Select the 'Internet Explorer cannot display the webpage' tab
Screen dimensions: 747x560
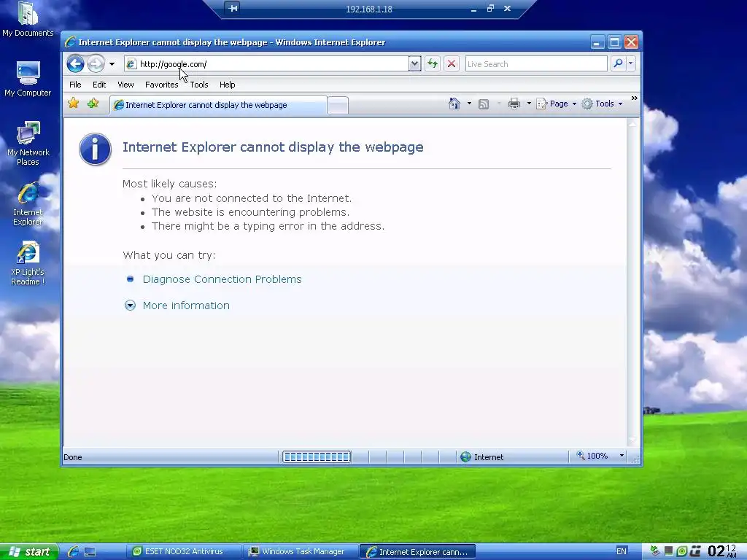(x=218, y=105)
